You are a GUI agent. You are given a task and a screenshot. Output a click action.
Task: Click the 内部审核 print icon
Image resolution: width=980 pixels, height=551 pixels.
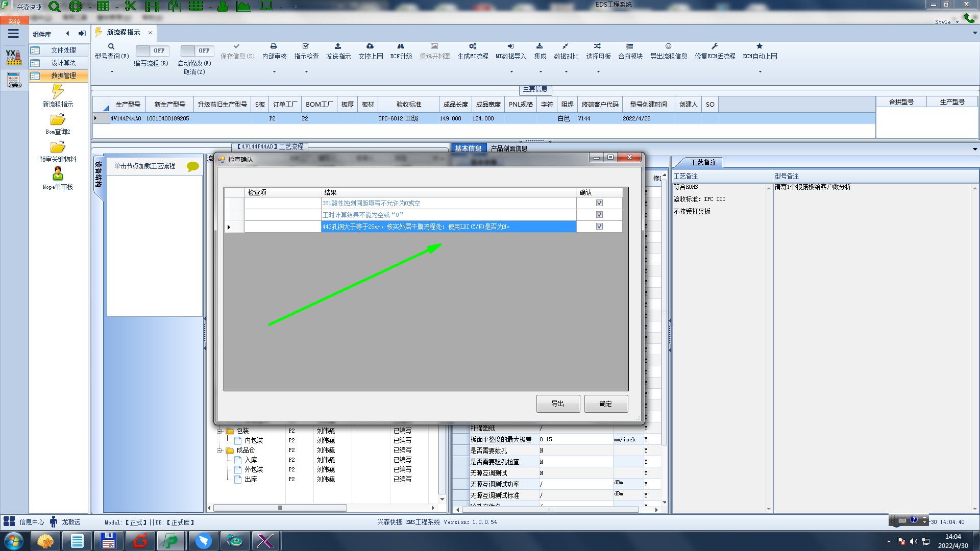[x=274, y=46]
